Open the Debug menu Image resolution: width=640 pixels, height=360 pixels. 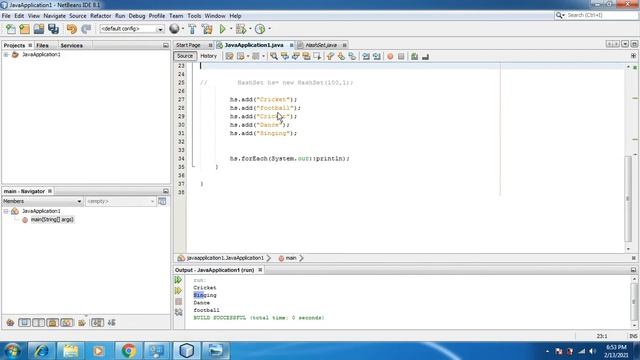click(137, 16)
